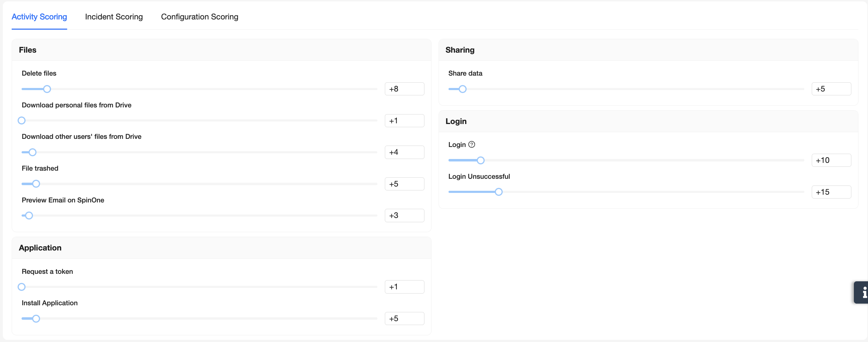Screen dimensions: 868x342
Task: Click the Login Unsuccessful slider knob
Action: point(499,192)
